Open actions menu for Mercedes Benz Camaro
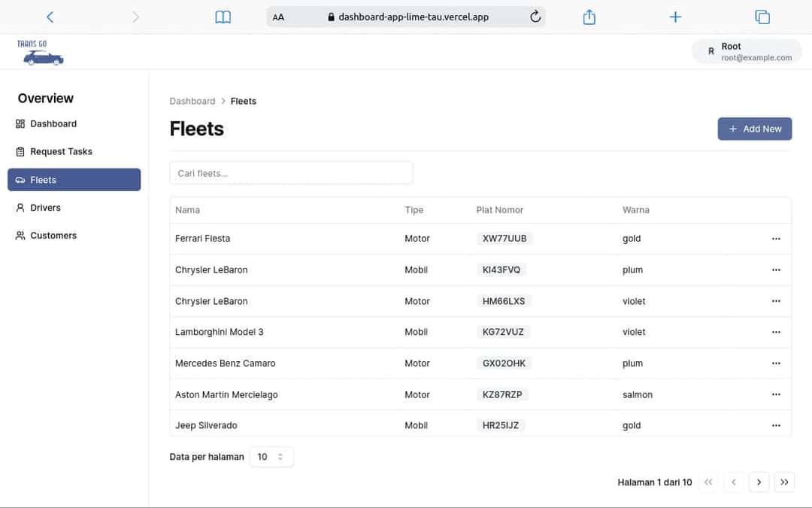 [776, 364]
